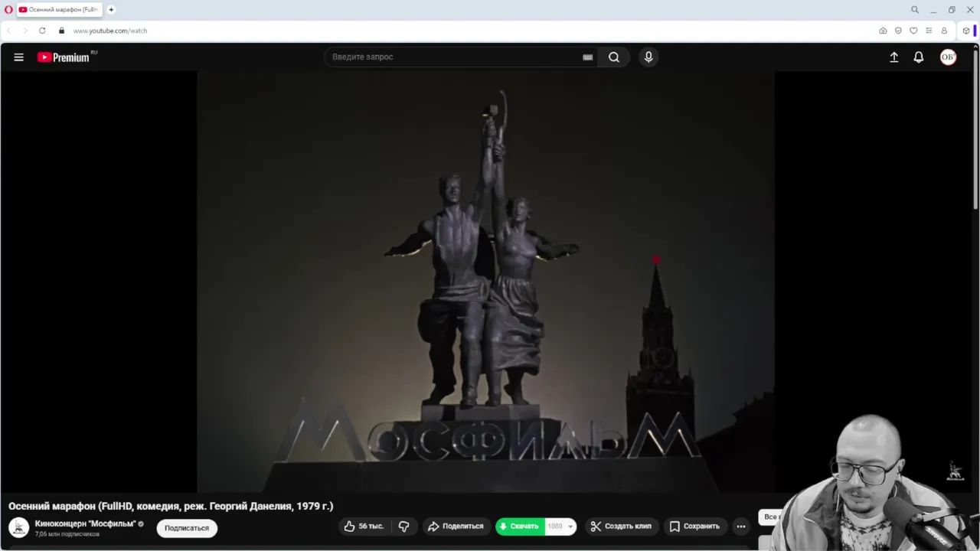Click the 7,06 млн подписчиков text
This screenshot has height=551, width=980.
(x=67, y=534)
